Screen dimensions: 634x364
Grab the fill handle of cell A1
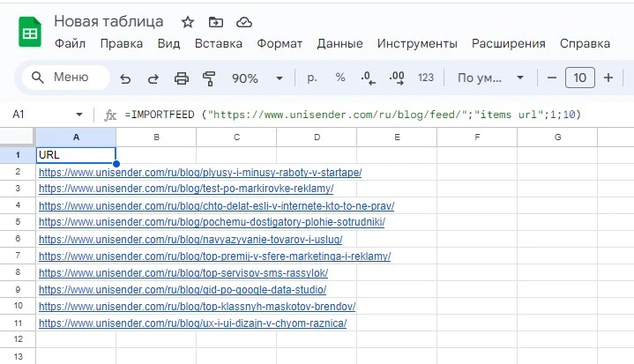(116, 164)
